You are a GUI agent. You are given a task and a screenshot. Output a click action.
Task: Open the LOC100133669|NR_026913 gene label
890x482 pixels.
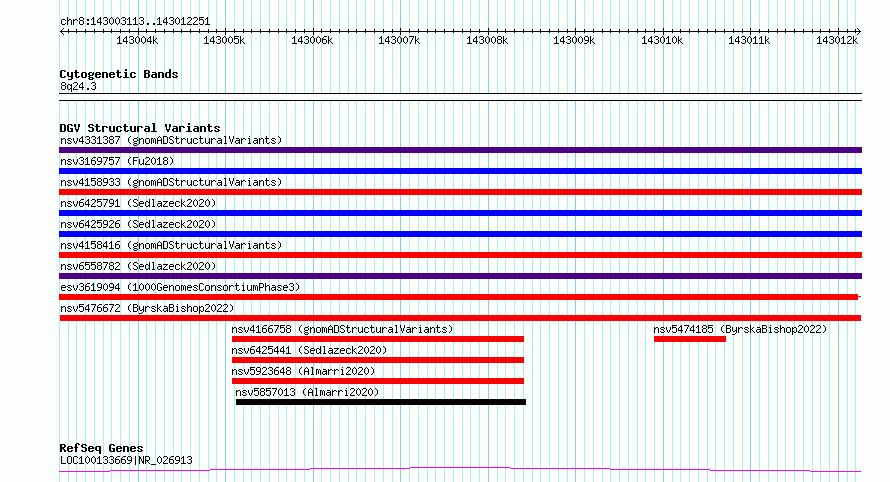[x=126, y=460]
